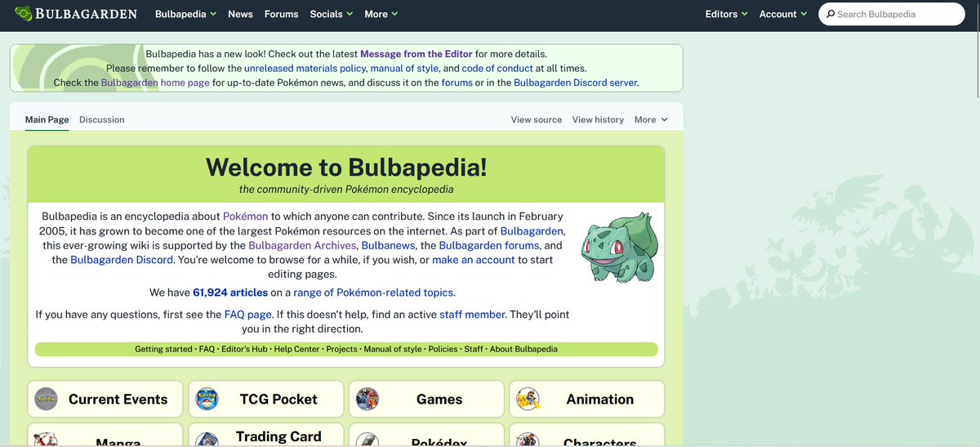Open Editor's Hub in the green bar
This screenshot has height=447, width=980.
tap(244, 349)
